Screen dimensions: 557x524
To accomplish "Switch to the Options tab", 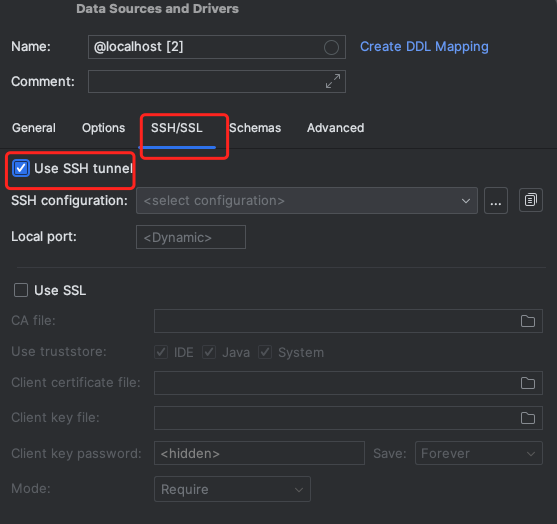I will pos(103,128).
